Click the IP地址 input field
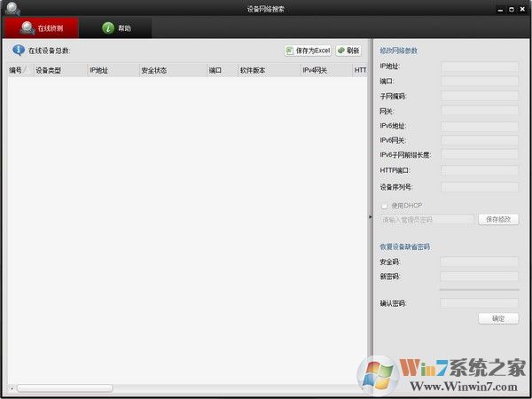 click(480, 66)
